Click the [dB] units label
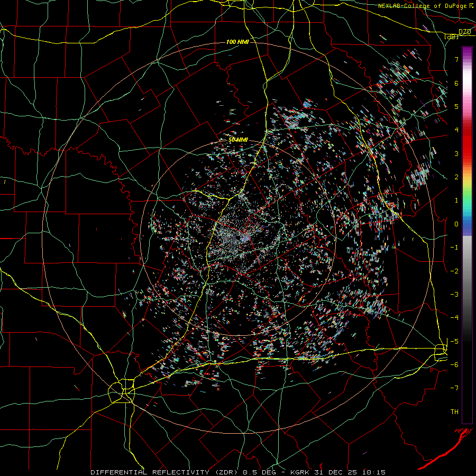 (452, 36)
